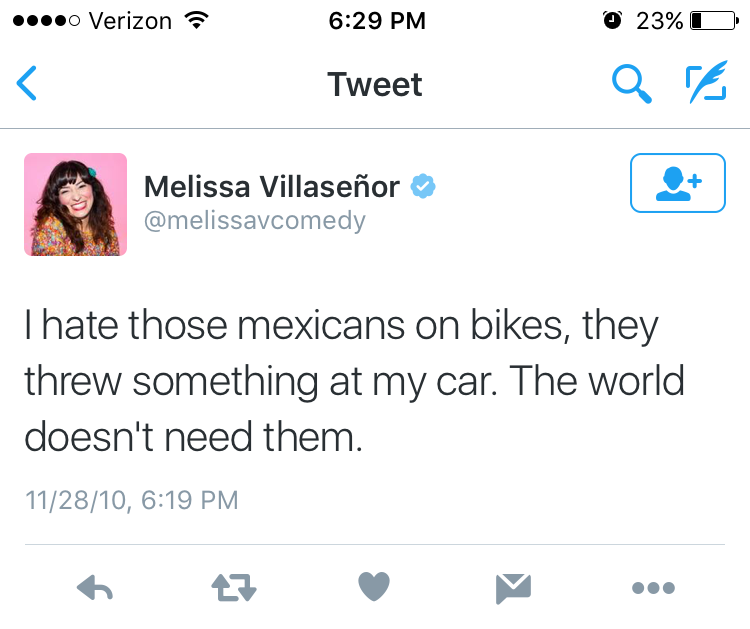The height and width of the screenshot is (629, 750).
Task: Tap the back arrow chevron
Action: pyautogui.click(x=27, y=84)
